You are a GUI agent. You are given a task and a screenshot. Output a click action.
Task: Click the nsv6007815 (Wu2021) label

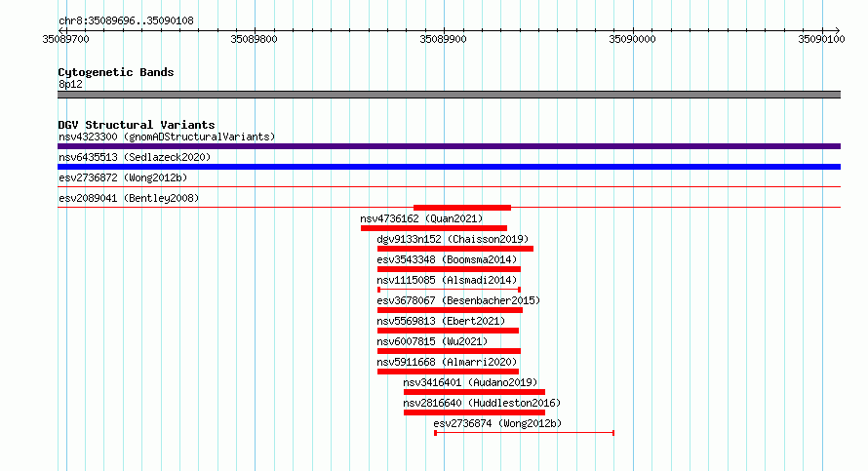tap(432, 341)
